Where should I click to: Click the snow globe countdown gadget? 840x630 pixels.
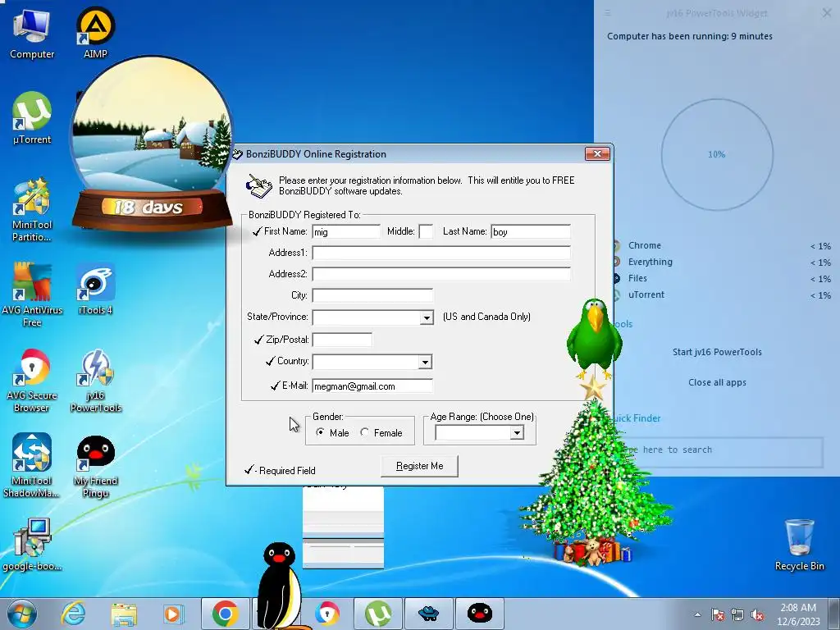(x=152, y=144)
